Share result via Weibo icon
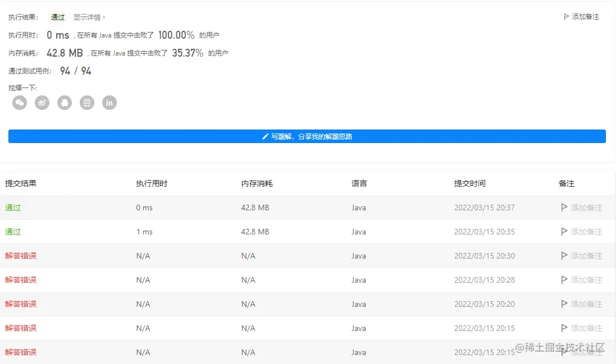616x364 pixels. (x=42, y=103)
